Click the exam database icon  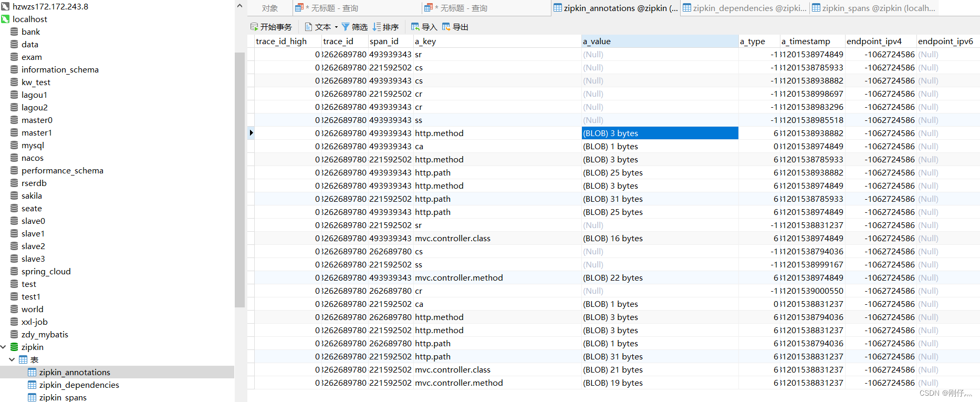pyautogui.click(x=14, y=57)
